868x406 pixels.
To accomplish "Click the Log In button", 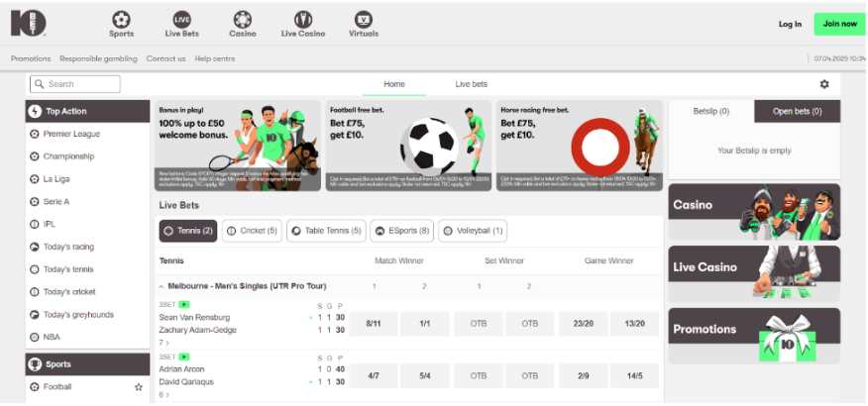I will 790,25.
